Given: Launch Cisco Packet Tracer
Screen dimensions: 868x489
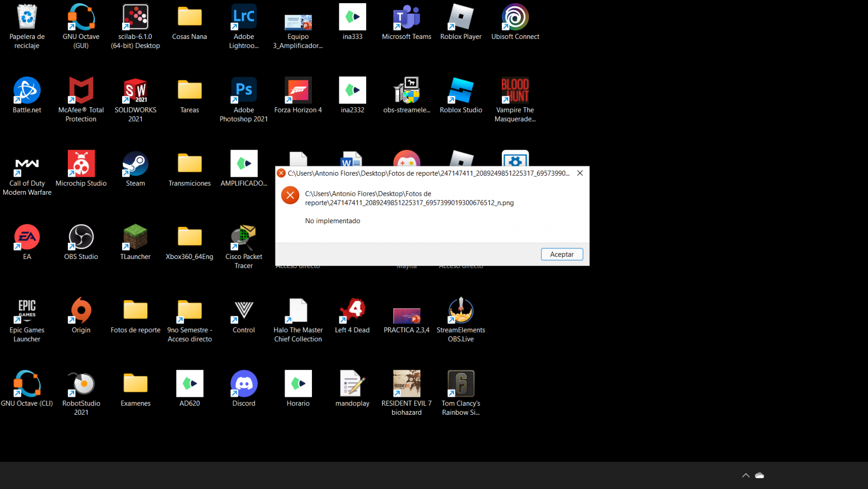Looking at the screenshot, I should click(x=244, y=246).
